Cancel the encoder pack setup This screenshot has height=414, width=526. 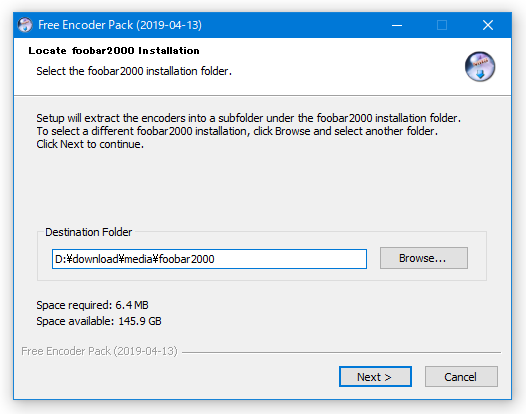(x=461, y=377)
